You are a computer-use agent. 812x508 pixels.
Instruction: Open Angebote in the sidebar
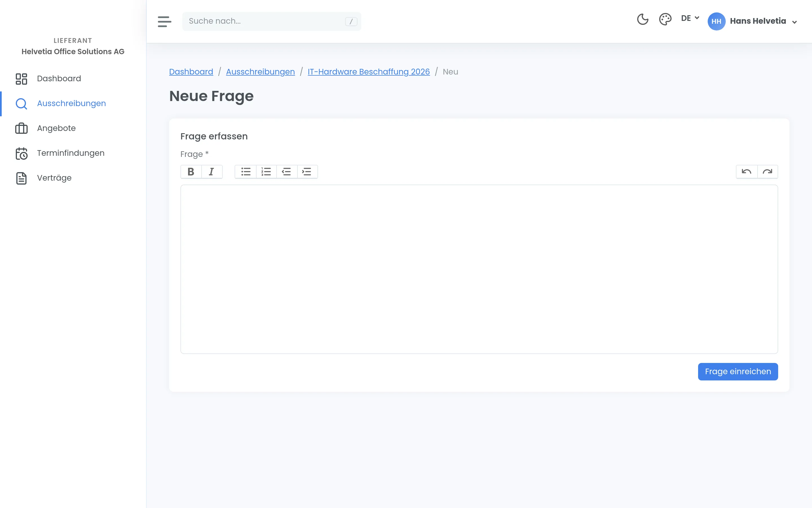[73, 128]
